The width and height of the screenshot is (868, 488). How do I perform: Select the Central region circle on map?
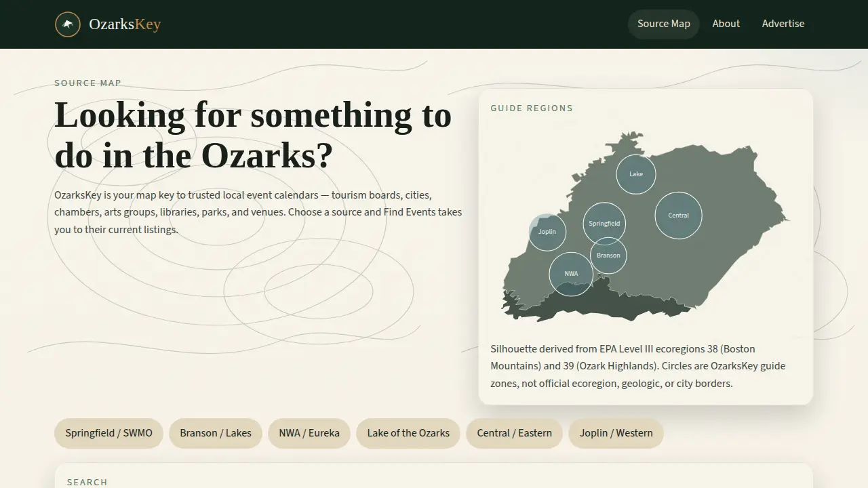click(x=678, y=216)
